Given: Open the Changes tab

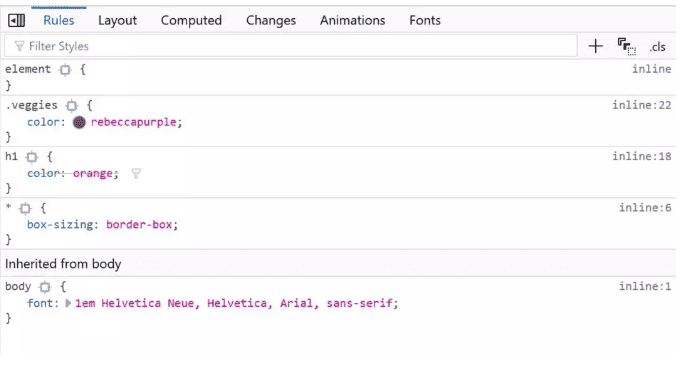Looking at the screenshot, I should (x=271, y=20).
